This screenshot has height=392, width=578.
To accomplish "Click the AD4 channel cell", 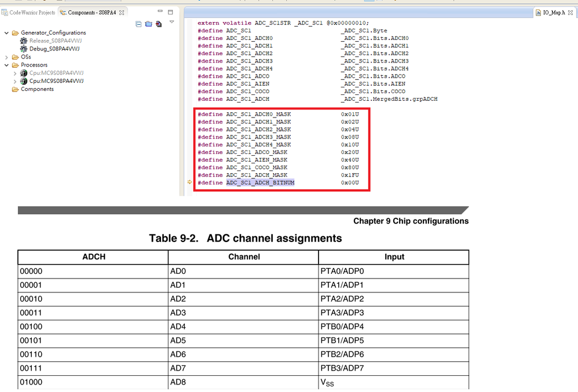I will [243, 327].
